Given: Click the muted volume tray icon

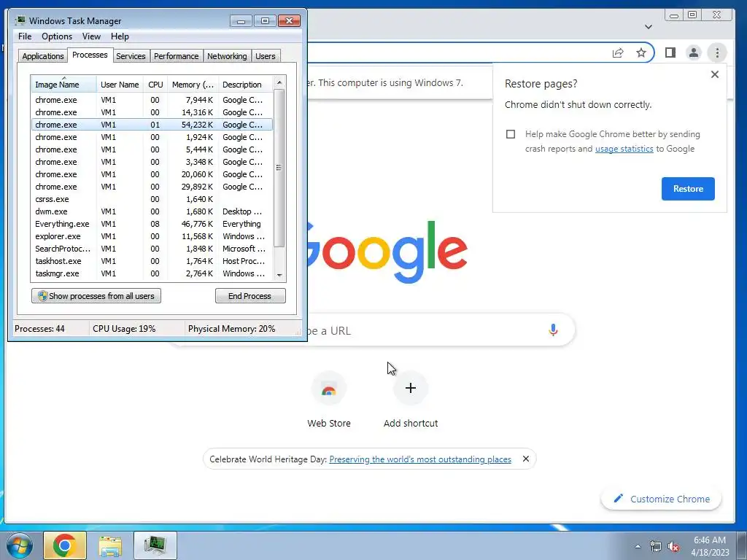Looking at the screenshot, I should pos(673,546).
